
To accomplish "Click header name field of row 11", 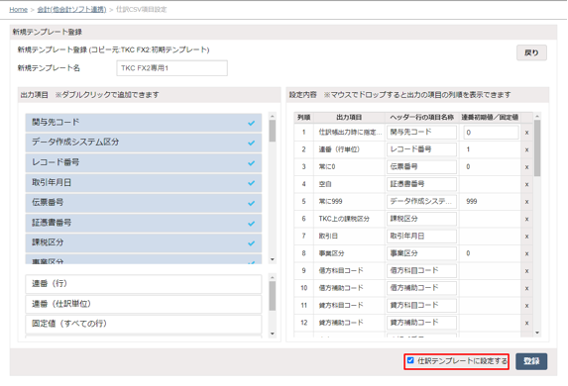I will click(x=422, y=306).
